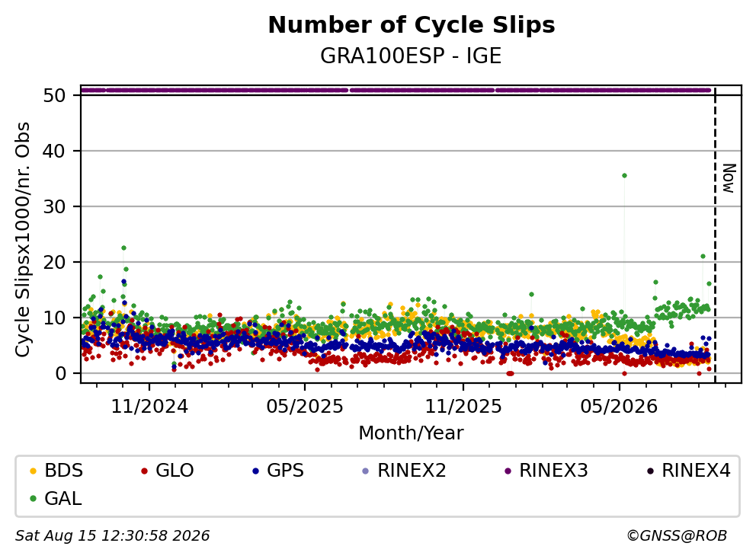Click the RINEX2 legend marker
This screenshot has width=756, height=559.
[366, 471]
